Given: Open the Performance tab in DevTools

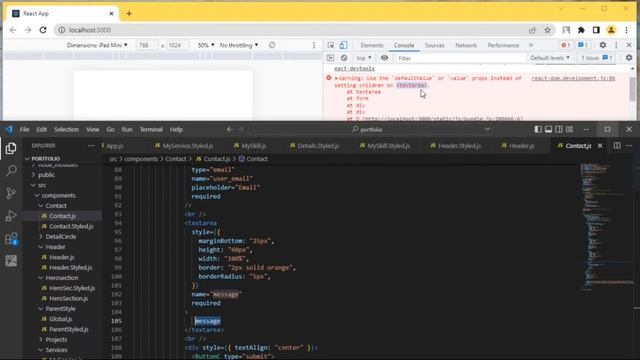Looking at the screenshot, I should click(x=503, y=45).
